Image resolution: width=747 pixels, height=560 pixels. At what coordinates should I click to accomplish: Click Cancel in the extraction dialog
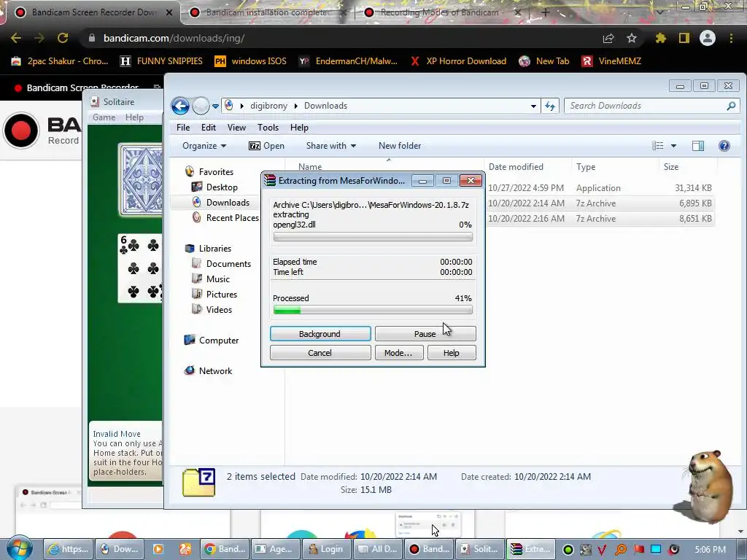coord(320,353)
